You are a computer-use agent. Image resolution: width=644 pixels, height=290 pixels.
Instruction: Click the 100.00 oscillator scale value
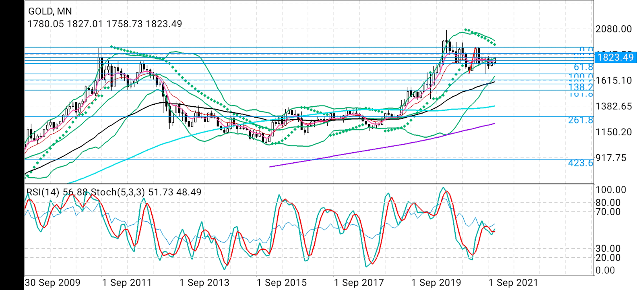click(x=611, y=190)
